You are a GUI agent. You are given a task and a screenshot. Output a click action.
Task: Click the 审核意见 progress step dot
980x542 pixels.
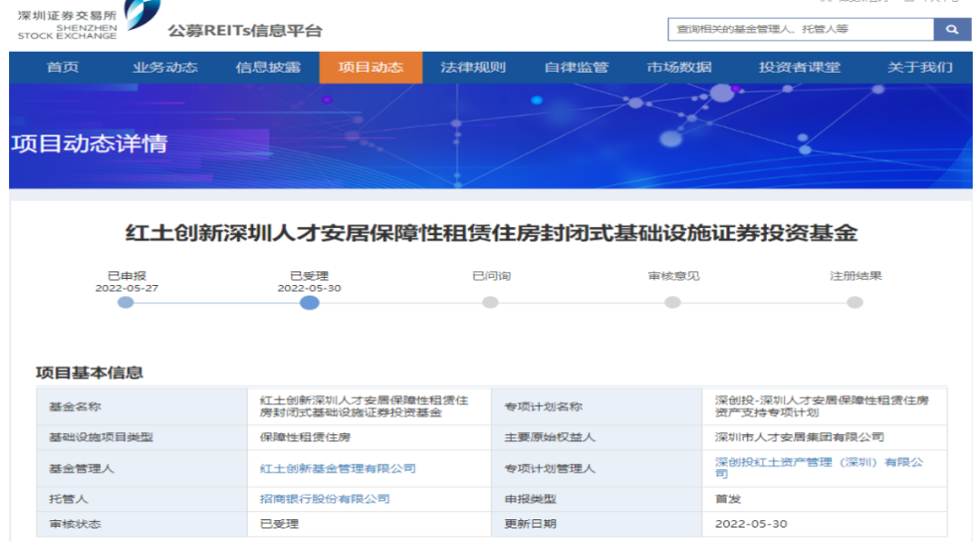point(672,302)
